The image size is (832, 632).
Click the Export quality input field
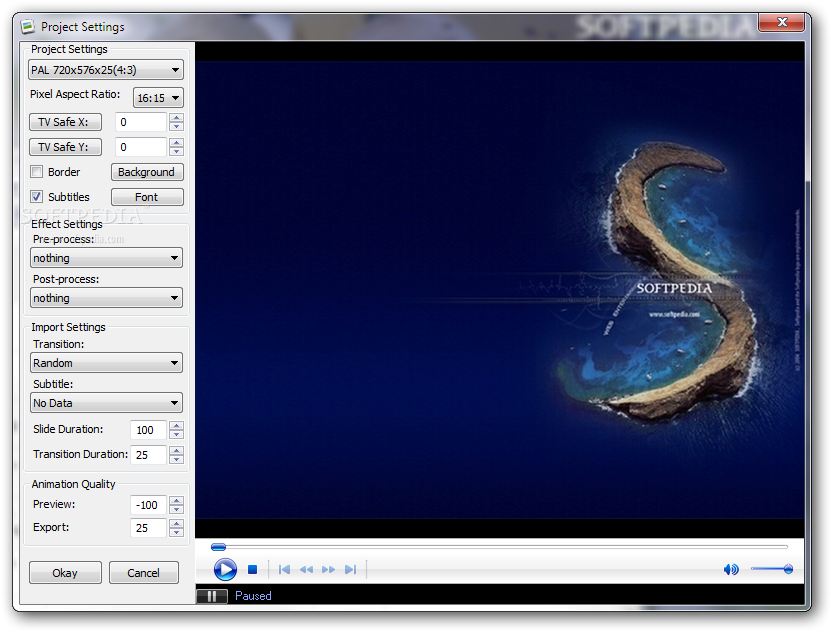pyautogui.click(x=149, y=527)
